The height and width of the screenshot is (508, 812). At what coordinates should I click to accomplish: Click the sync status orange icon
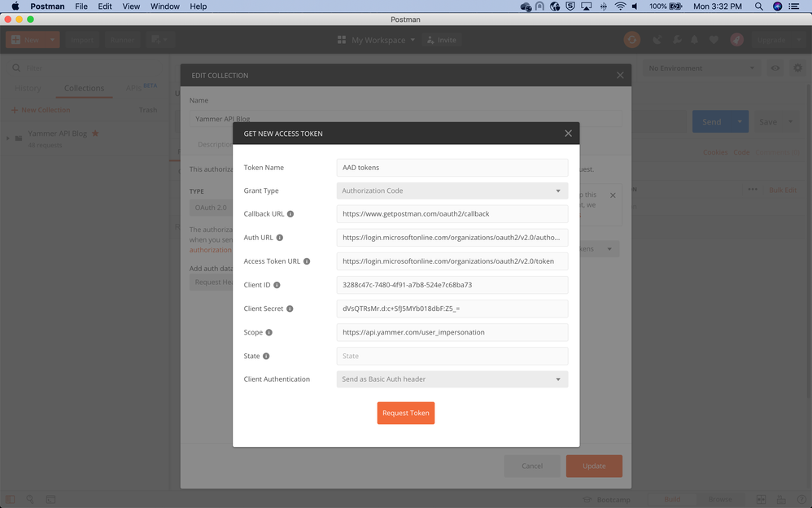632,40
